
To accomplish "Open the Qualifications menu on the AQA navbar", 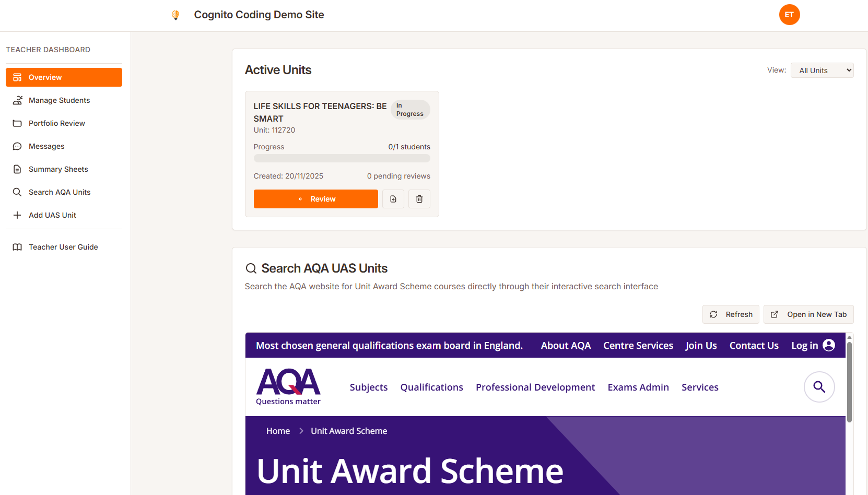I will [431, 387].
